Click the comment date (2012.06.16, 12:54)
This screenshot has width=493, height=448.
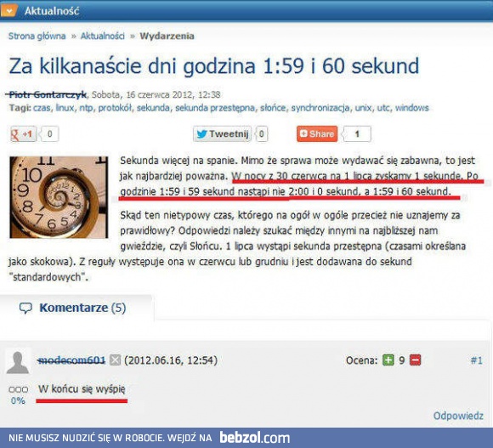point(171,360)
